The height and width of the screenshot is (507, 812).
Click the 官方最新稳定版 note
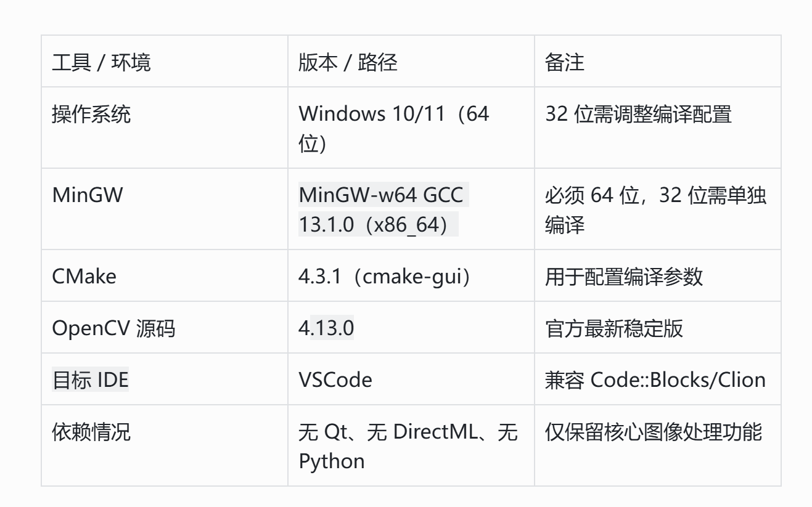(x=614, y=328)
